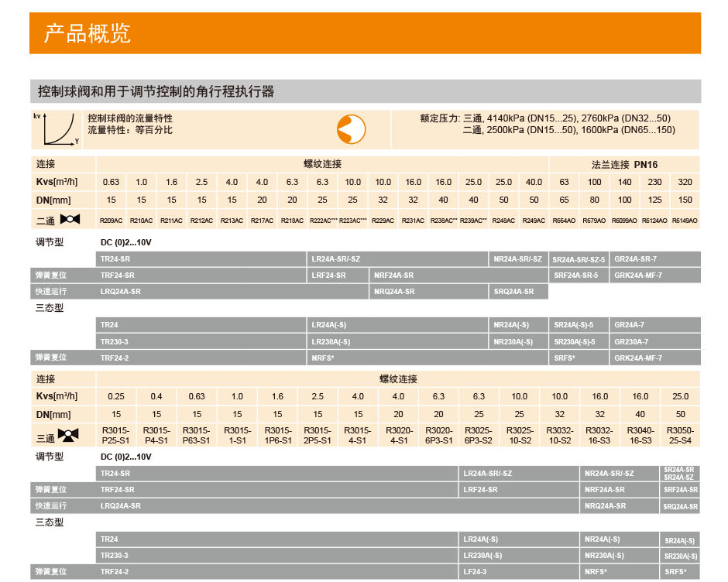
Task: Click the Kvs value 0.25
Action: (x=116, y=397)
